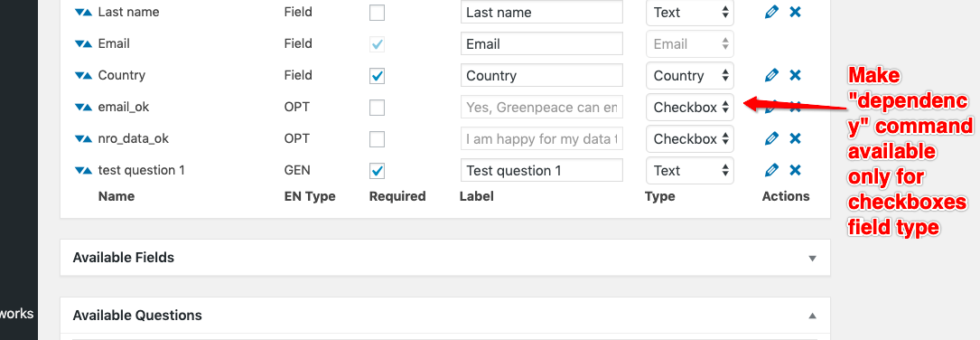Enable Required for email_ok row
This screenshot has height=340, width=980.
377,107
